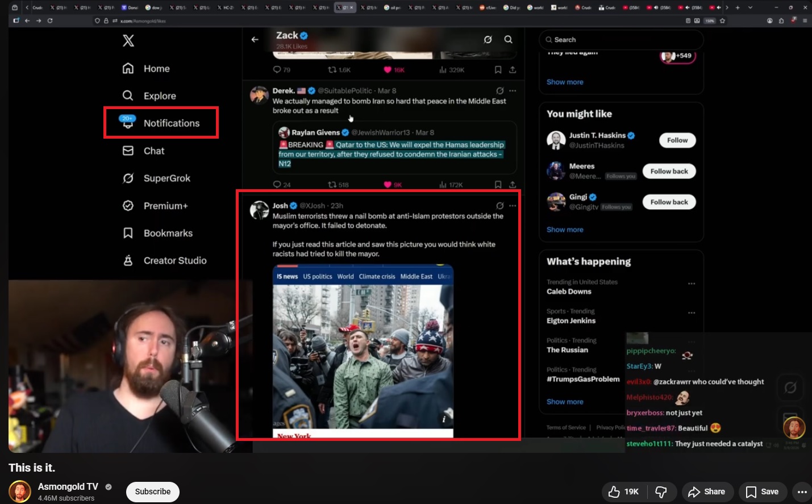The width and height of the screenshot is (812, 504).
Task: Click the Notifications bell icon
Action: (x=128, y=123)
